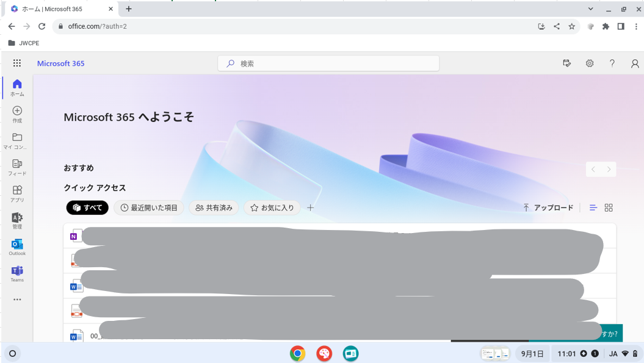The width and height of the screenshot is (644, 363).
Task: Open the calendar date 9月1日 on the shelf
Action: click(532, 354)
